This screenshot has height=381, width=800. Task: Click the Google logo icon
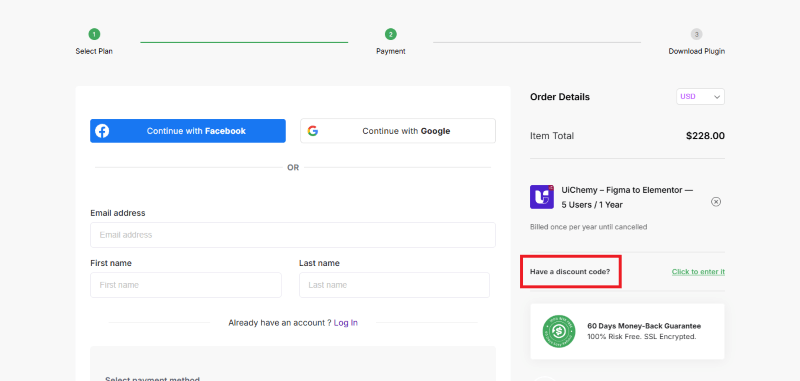pyautogui.click(x=313, y=131)
